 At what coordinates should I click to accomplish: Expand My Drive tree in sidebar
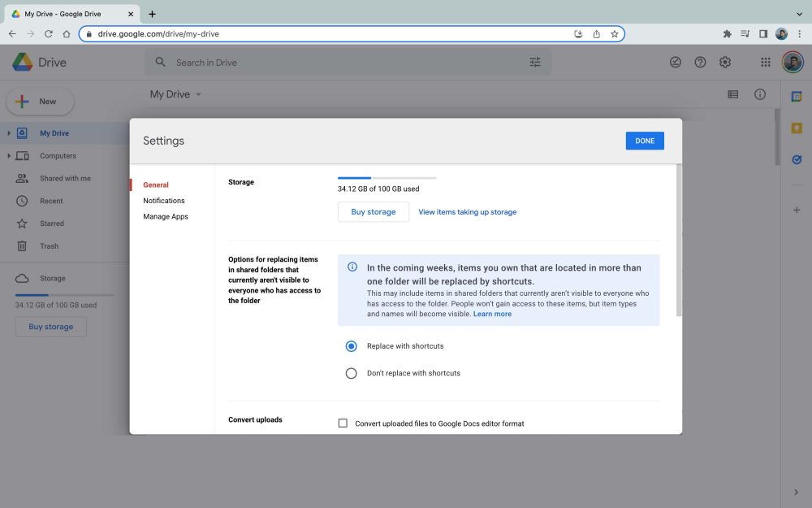9,133
